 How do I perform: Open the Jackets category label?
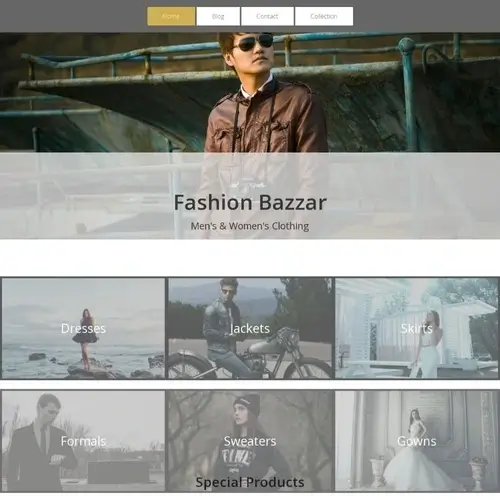click(250, 329)
